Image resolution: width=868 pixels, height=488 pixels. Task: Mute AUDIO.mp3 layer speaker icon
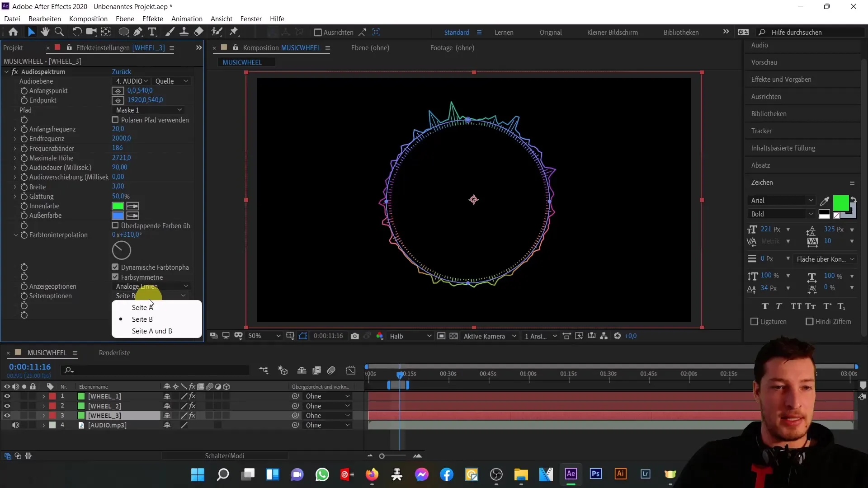point(15,425)
